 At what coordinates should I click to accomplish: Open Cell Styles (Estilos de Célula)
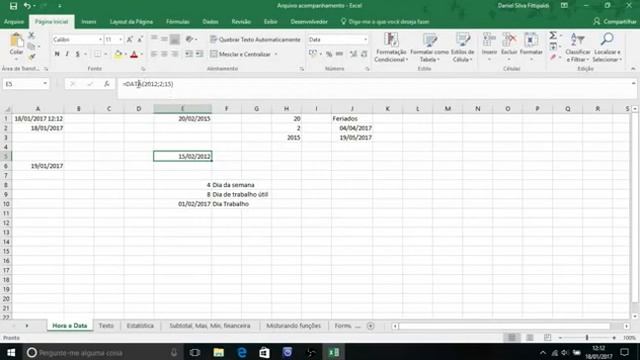462,47
